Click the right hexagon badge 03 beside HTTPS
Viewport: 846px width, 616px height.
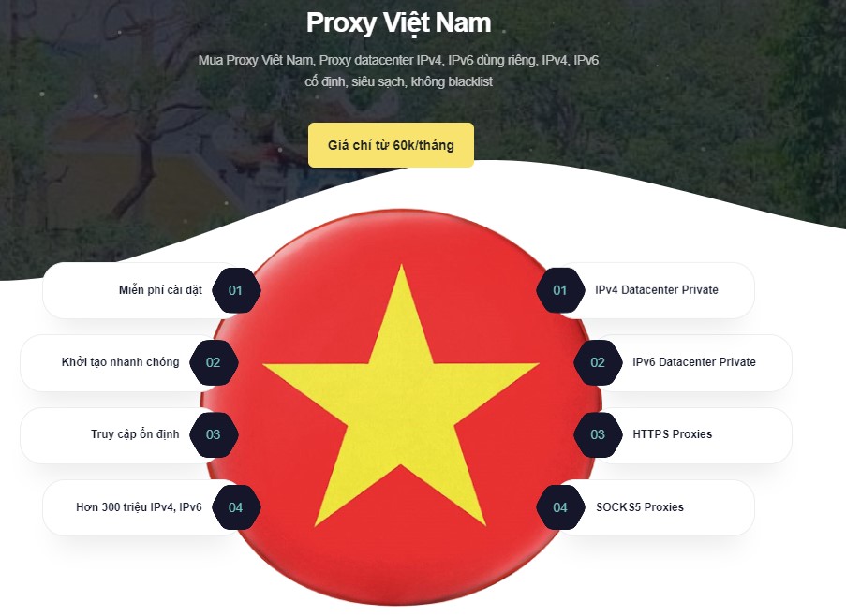(598, 434)
